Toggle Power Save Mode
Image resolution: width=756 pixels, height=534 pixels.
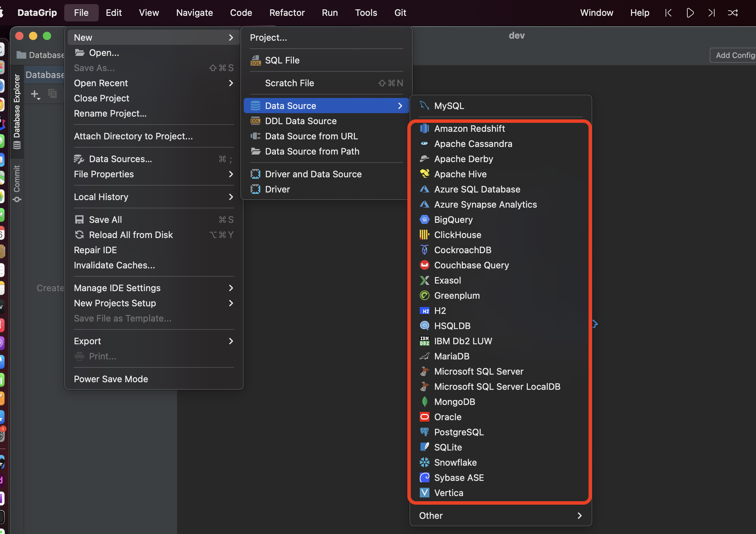[154, 379]
